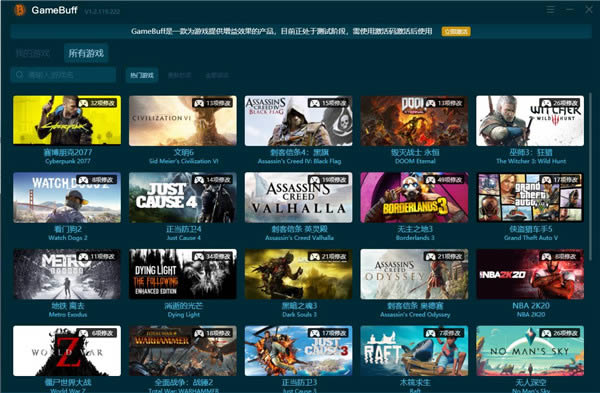600x393 pixels.
Task: Select the last dimmed filter in the row
Action: pyautogui.click(x=217, y=75)
